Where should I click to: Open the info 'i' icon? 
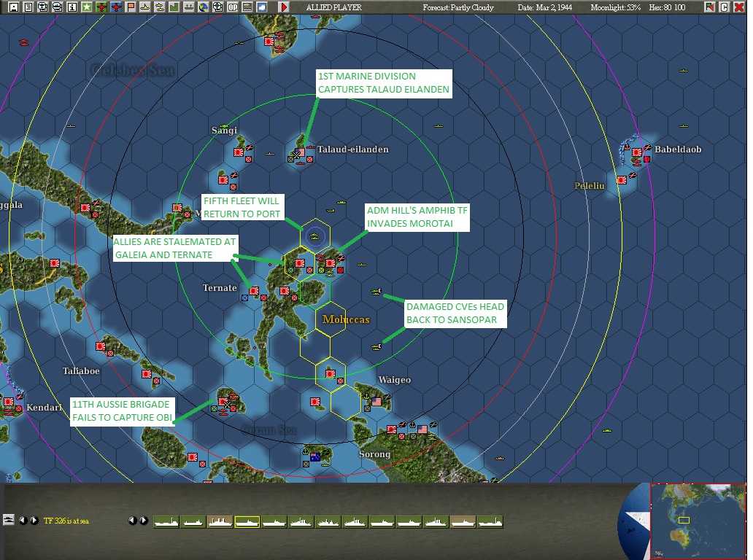point(72,7)
